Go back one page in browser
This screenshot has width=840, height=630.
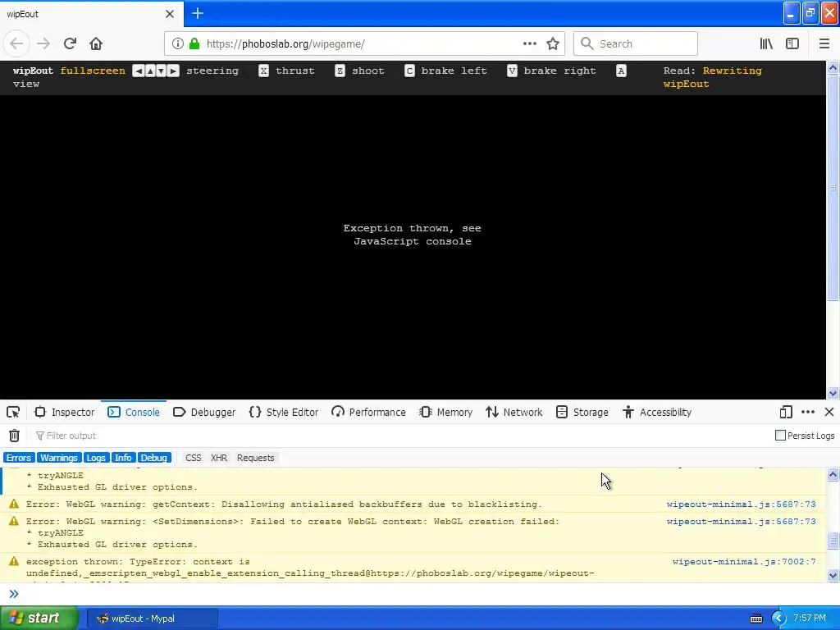pyautogui.click(x=16, y=44)
